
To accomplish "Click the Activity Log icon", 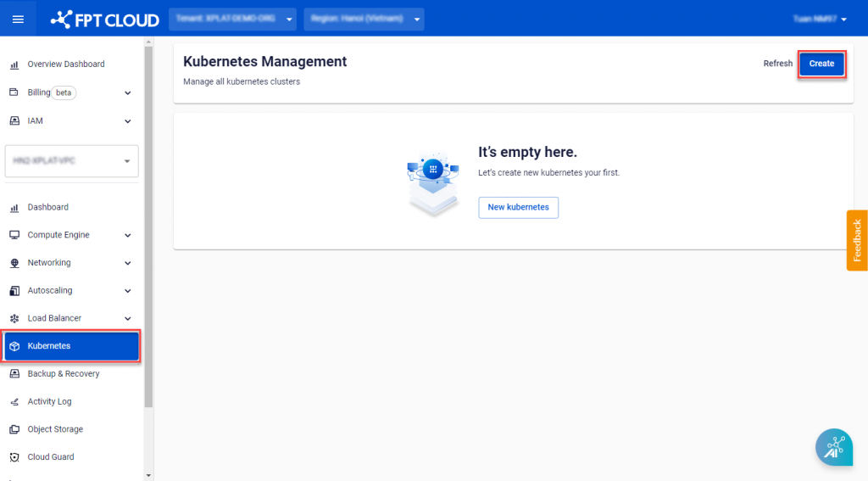I will click(14, 402).
